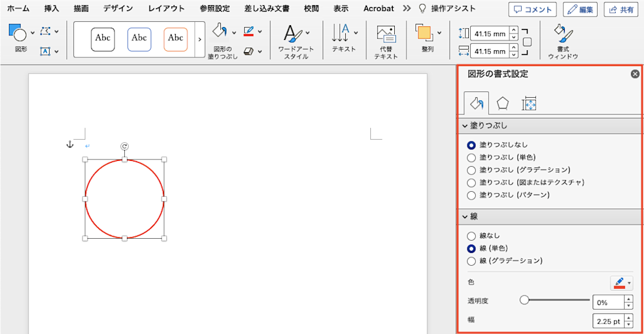This screenshot has width=644, height=334.
Task: Select the 塗りつぶし (パターン) radio button
Action: point(471,195)
